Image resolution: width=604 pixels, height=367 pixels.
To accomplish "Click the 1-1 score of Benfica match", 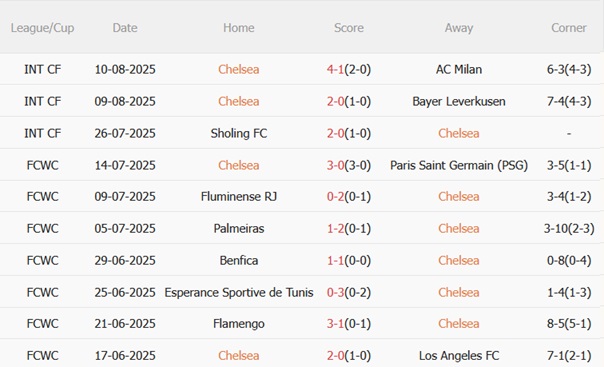I will (x=335, y=260).
